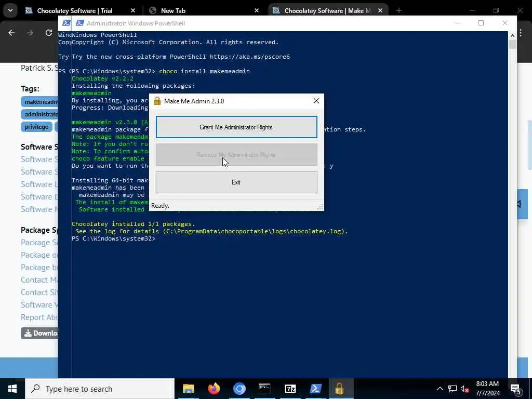532x399 pixels.
Task: Click the network tray icon
Action: (453, 389)
